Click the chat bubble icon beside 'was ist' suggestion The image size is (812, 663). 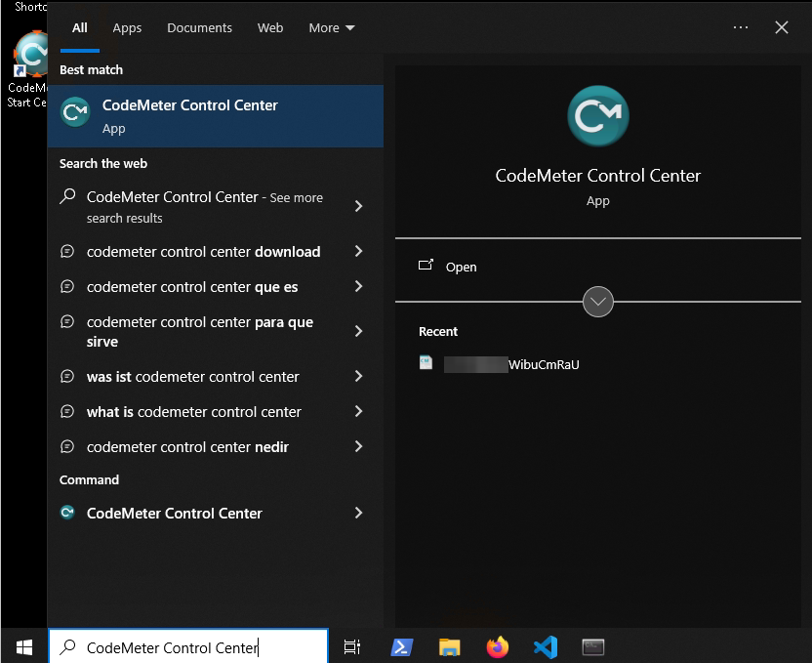coord(67,376)
